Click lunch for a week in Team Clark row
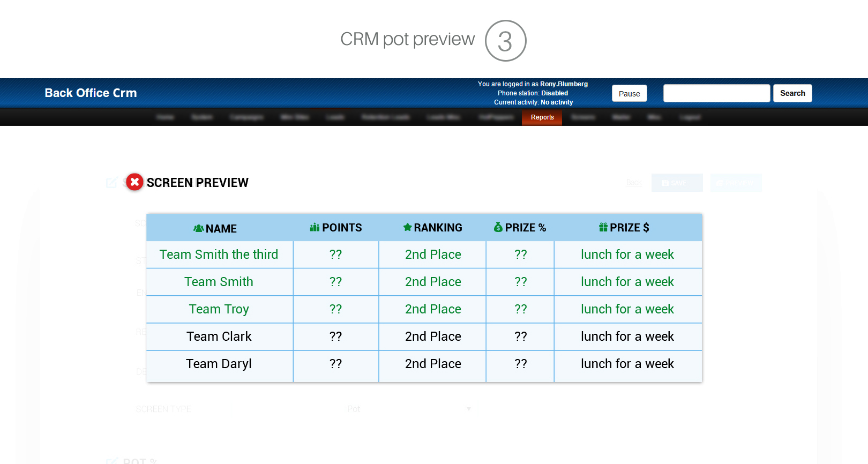The height and width of the screenshot is (464, 868). 627,336
